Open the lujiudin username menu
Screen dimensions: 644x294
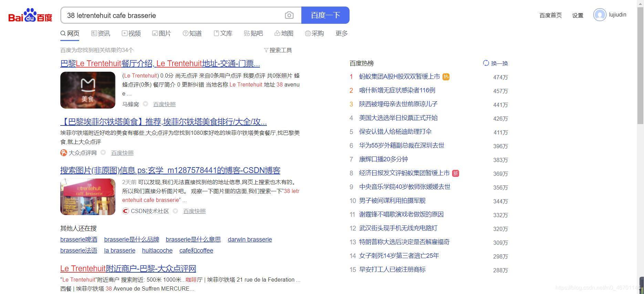[617, 15]
